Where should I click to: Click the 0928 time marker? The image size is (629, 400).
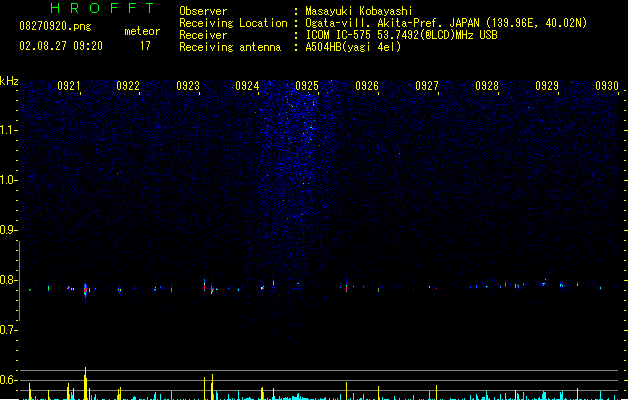487,86
